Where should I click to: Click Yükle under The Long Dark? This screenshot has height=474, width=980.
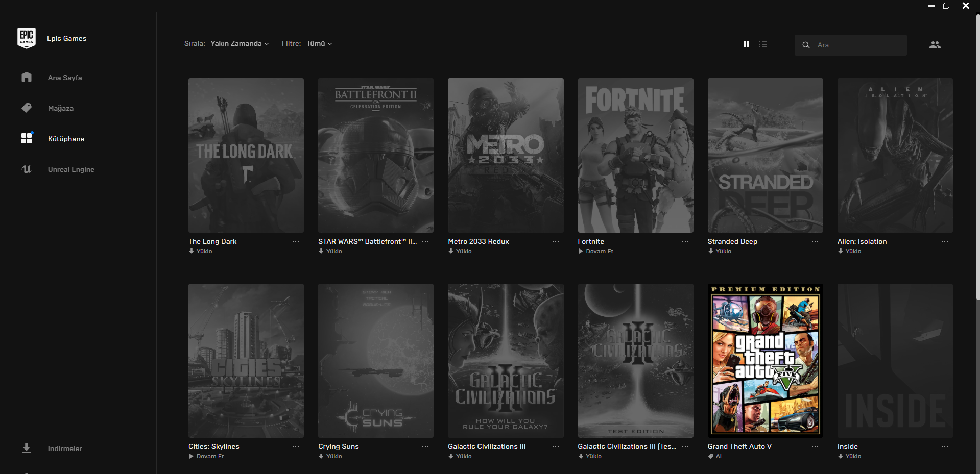tap(200, 251)
